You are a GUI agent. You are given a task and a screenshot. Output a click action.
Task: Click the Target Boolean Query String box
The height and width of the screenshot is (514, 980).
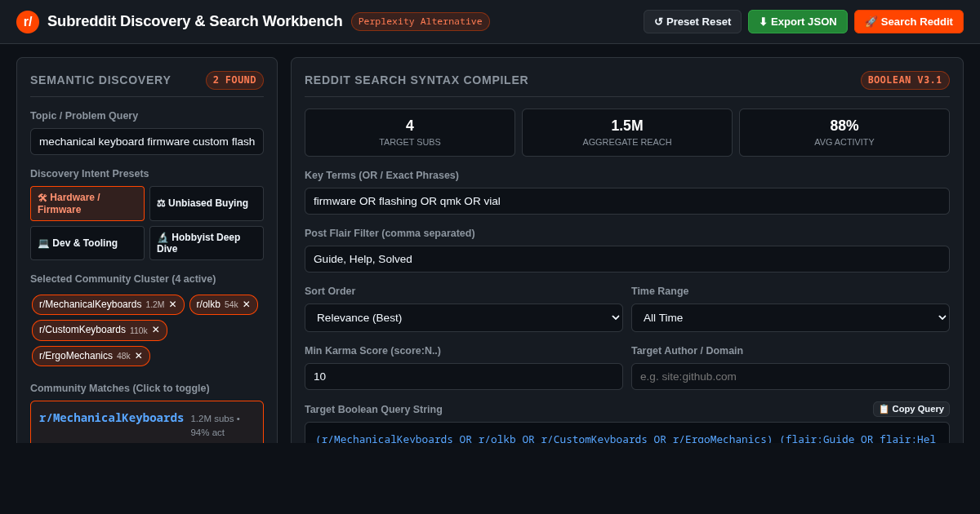(x=627, y=433)
